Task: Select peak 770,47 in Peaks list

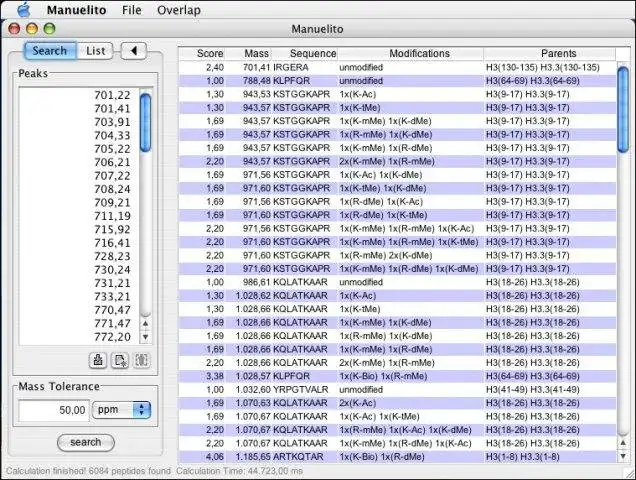Action: point(112,310)
